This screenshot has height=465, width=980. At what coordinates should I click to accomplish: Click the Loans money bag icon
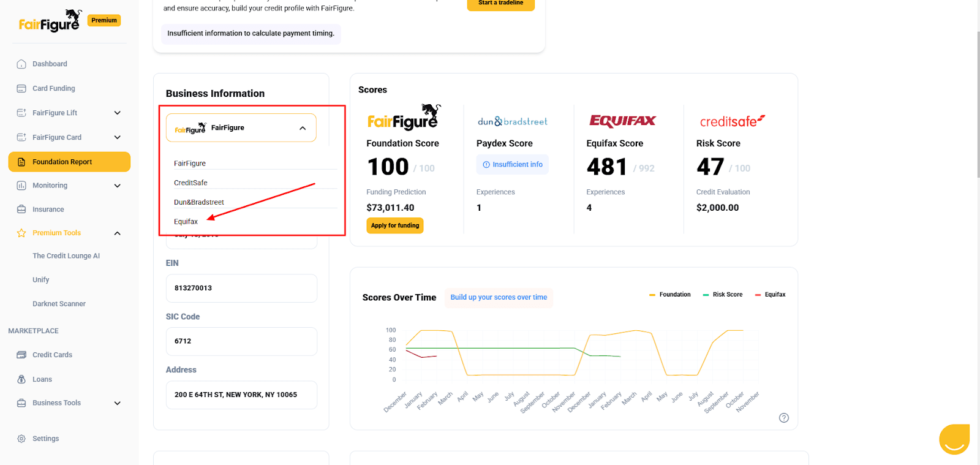pyautogui.click(x=21, y=379)
